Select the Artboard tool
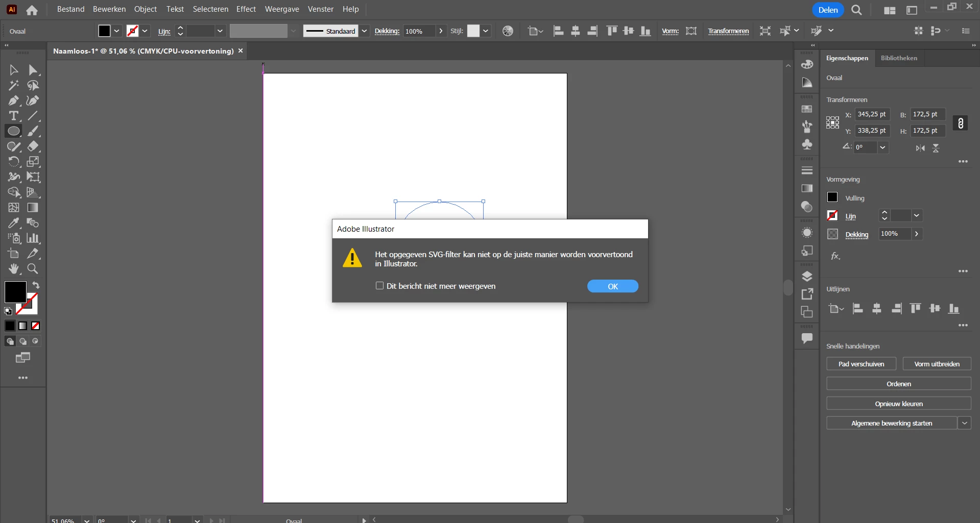The height and width of the screenshot is (523, 980). click(14, 254)
